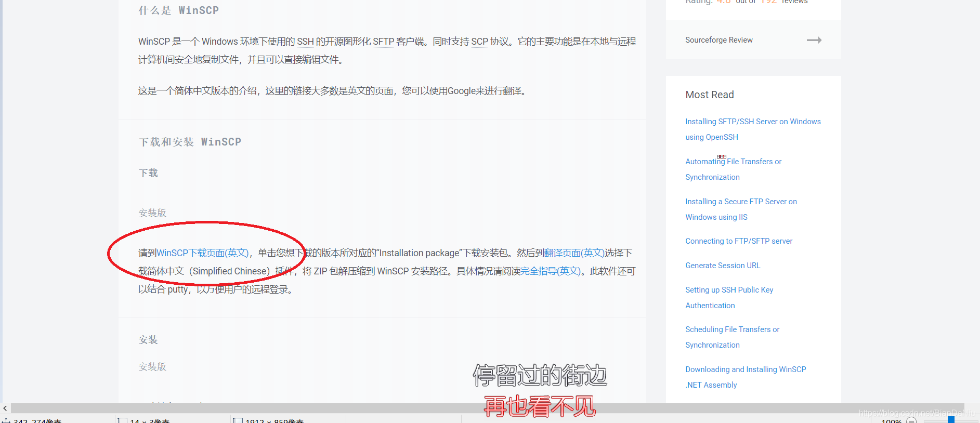
Task: Click the 什么是 WinSCP heading
Action: coord(178,10)
